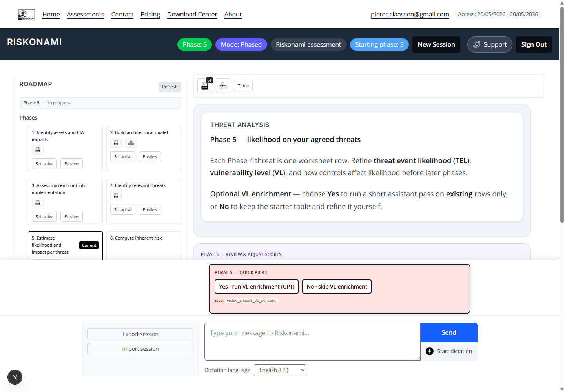Screen dimensions: 565x392
Task: Click the Next.js dev tools N badge
Action: click(15, 377)
